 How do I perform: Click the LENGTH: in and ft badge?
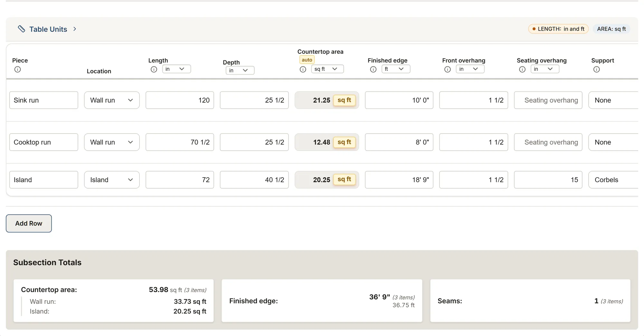point(558,29)
